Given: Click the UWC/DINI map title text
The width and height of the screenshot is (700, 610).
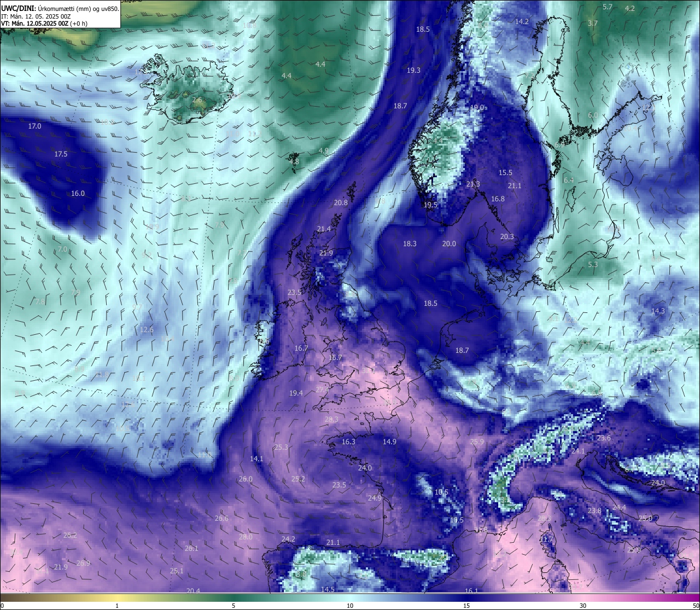Looking at the screenshot, I should click(60, 8).
